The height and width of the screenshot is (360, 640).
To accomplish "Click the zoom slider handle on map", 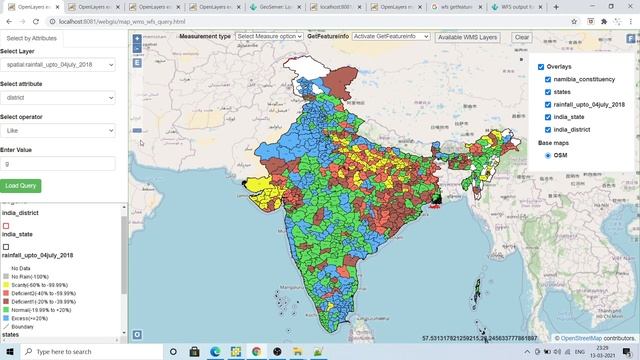I will pyautogui.click(x=137, y=131).
